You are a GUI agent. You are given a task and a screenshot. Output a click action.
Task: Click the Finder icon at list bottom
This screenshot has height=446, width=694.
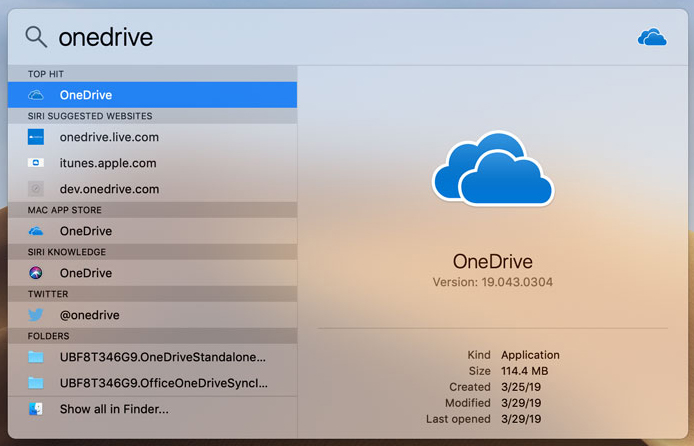click(x=36, y=409)
